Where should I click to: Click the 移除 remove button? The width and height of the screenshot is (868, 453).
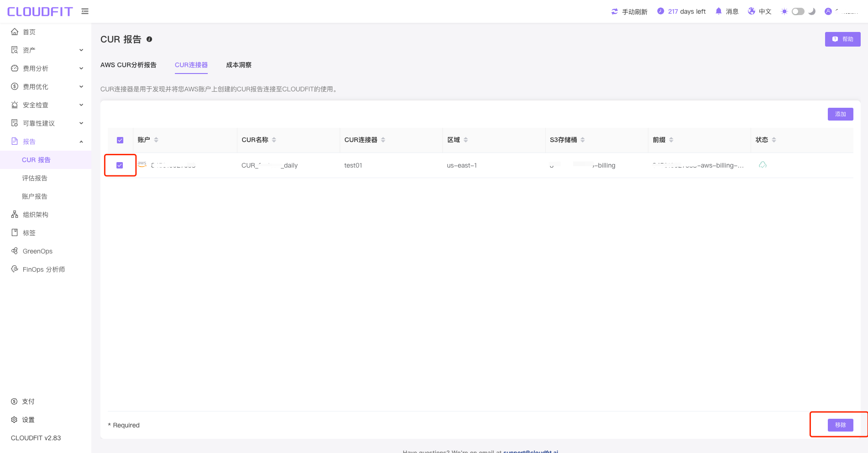(x=841, y=425)
